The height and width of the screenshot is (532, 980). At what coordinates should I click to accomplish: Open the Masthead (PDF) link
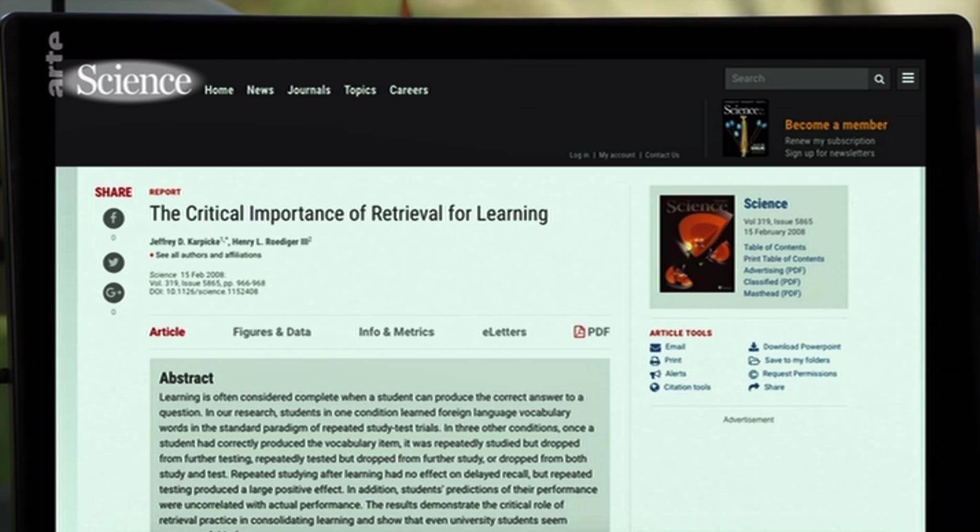pos(772,293)
